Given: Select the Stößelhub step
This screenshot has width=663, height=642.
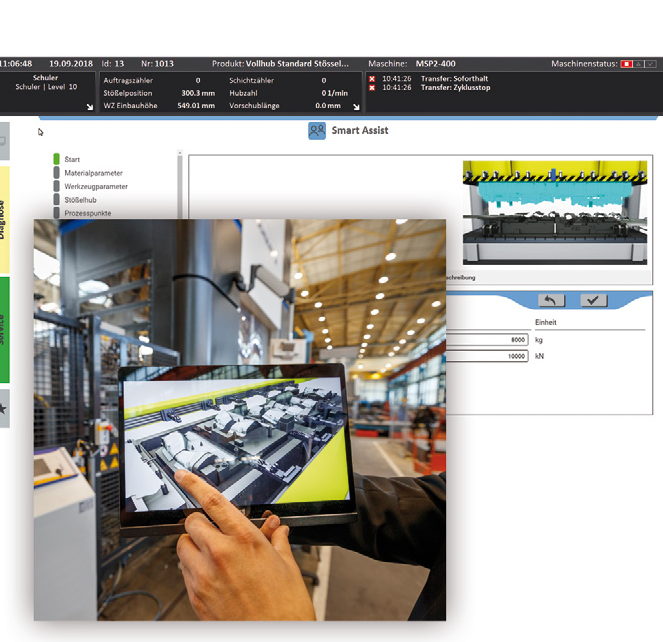Looking at the screenshot, I should [x=80, y=200].
